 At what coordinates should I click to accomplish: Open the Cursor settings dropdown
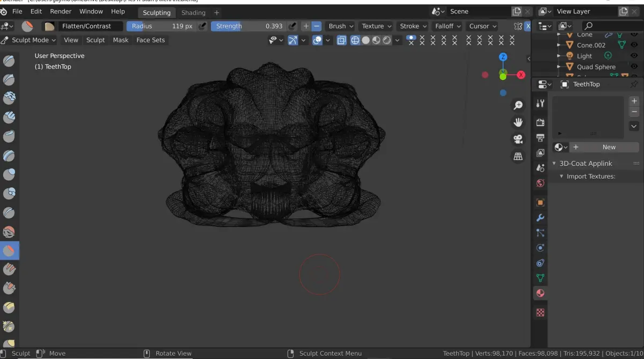pos(482,26)
